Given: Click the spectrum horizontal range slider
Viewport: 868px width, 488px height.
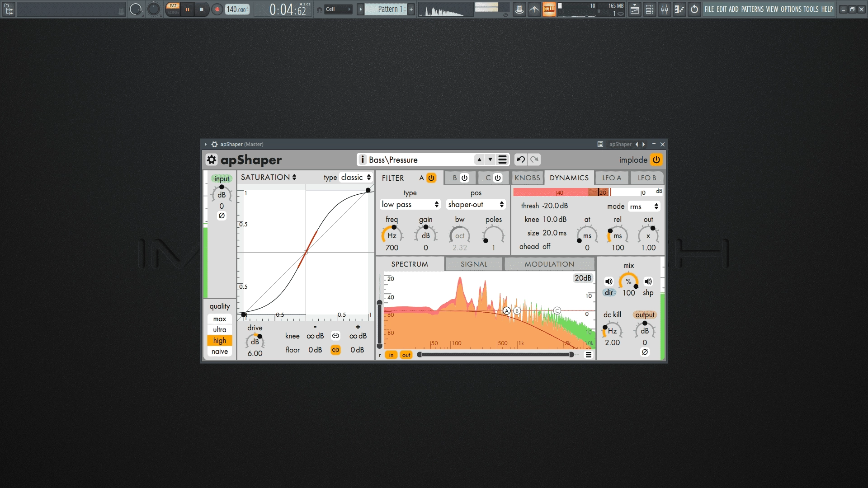Looking at the screenshot, I should coord(496,355).
